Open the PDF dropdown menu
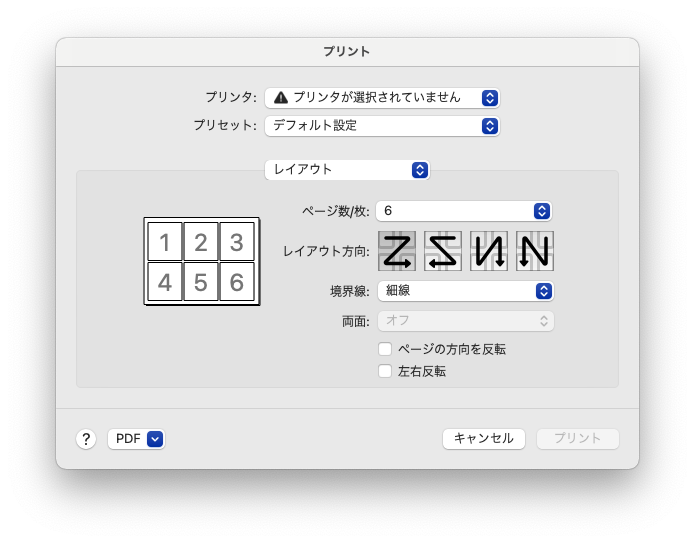Image resolution: width=695 pixels, height=543 pixels. click(136, 439)
